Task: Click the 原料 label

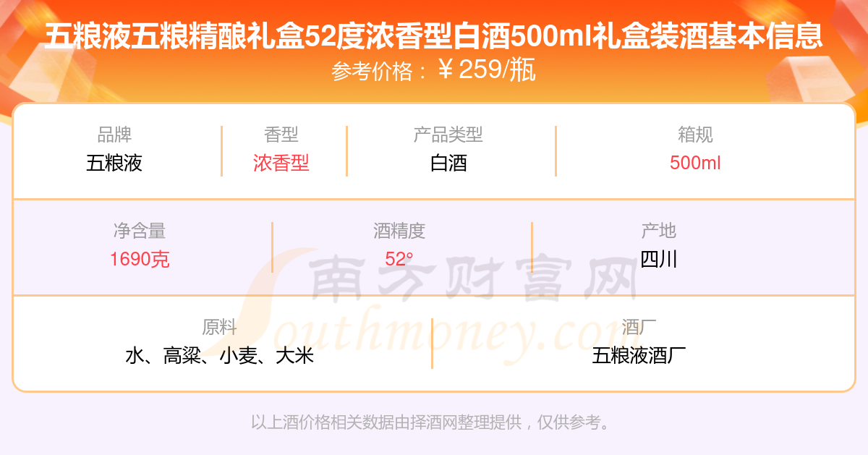Action: click(x=219, y=327)
